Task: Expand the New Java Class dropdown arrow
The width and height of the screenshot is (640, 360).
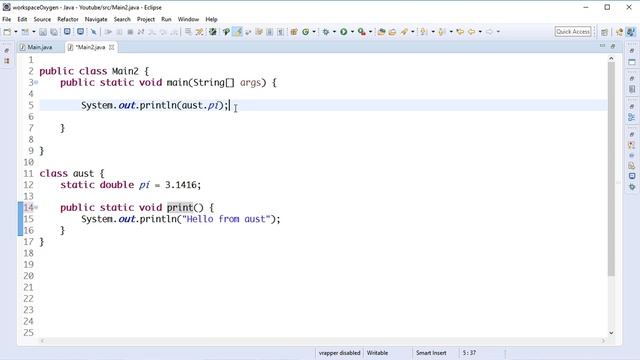Action: (x=314, y=32)
